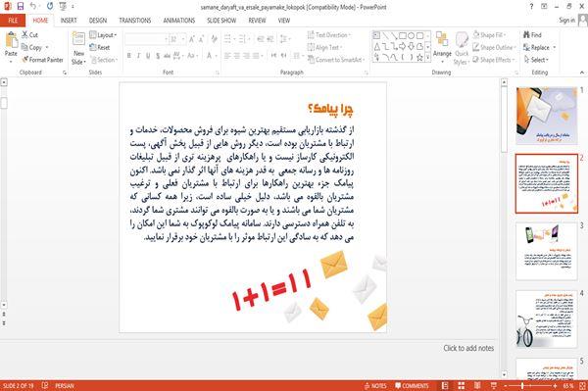
Task: Open the Text Direction dropdown
Action: point(329,35)
